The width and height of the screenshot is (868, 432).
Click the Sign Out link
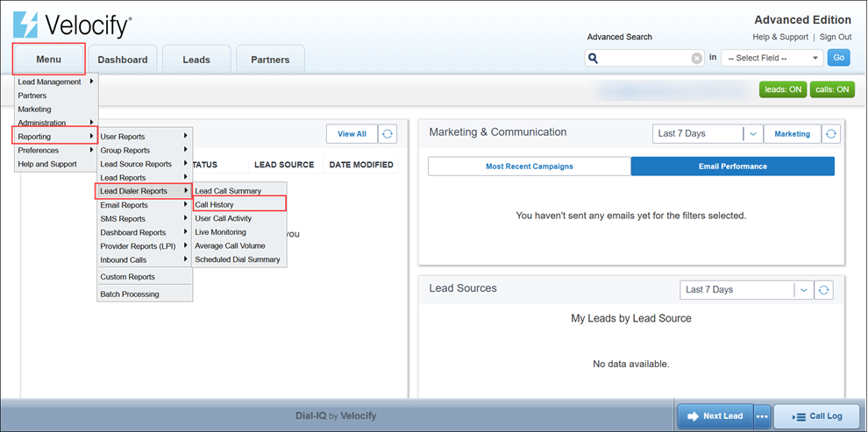click(x=836, y=37)
